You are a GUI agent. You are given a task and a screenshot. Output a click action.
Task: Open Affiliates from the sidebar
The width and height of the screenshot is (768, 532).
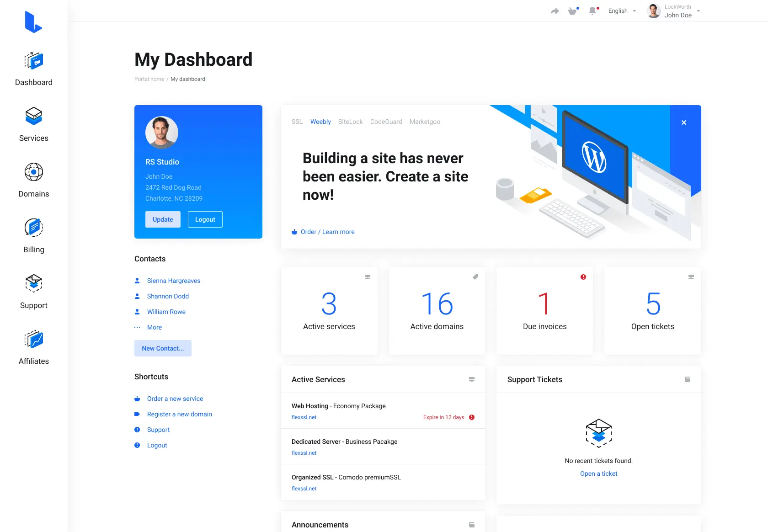pyautogui.click(x=33, y=339)
